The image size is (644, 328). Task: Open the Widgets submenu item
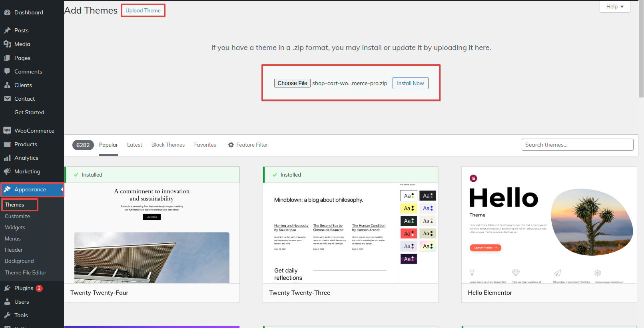click(15, 227)
